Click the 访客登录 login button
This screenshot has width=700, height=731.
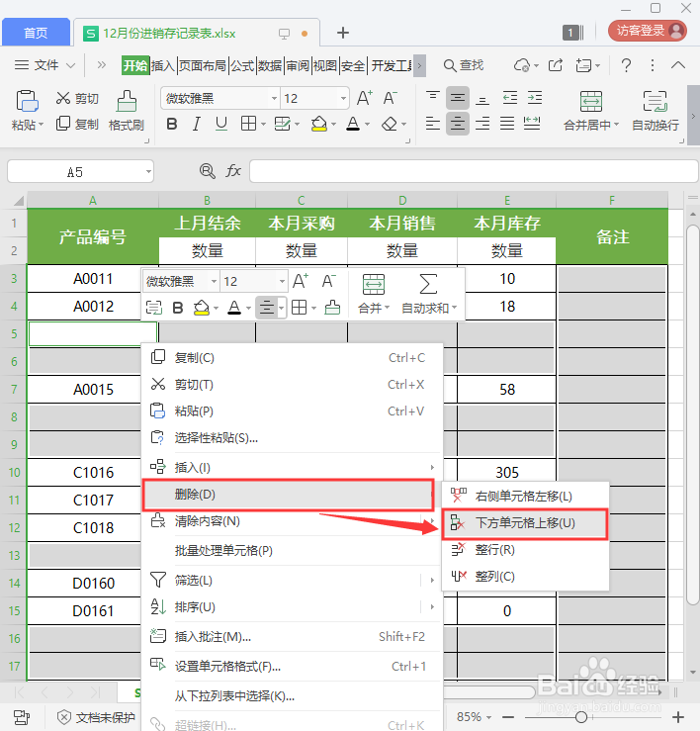pos(648,31)
